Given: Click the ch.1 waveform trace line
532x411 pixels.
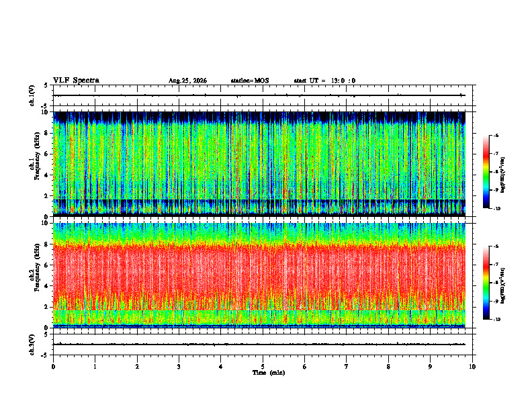Looking at the screenshot, I should [x=259, y=95].
